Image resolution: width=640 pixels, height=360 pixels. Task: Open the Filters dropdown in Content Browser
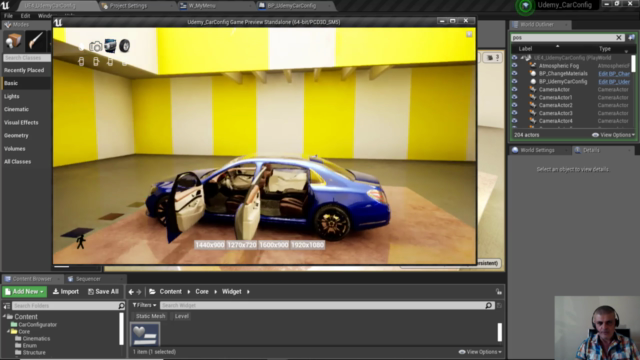tap(144, 305)
